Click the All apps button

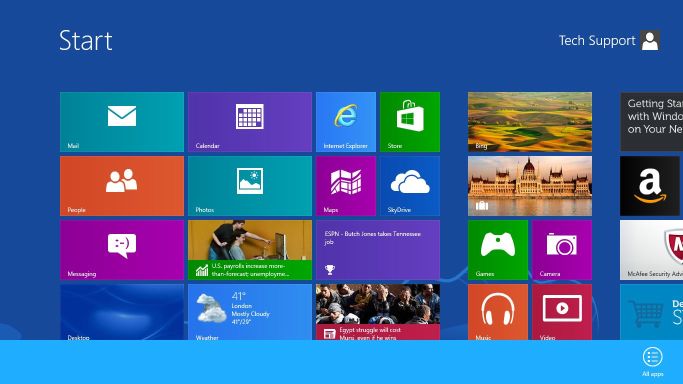653,361
